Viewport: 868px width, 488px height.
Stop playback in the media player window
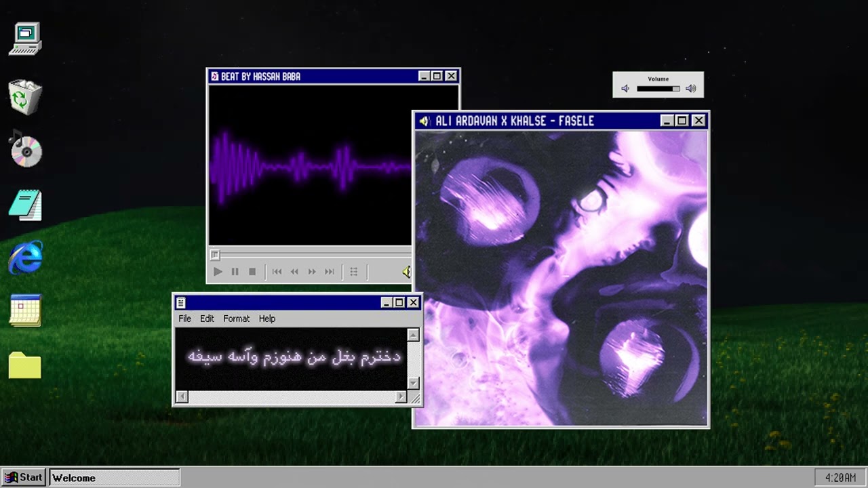[x=252, y=272]
